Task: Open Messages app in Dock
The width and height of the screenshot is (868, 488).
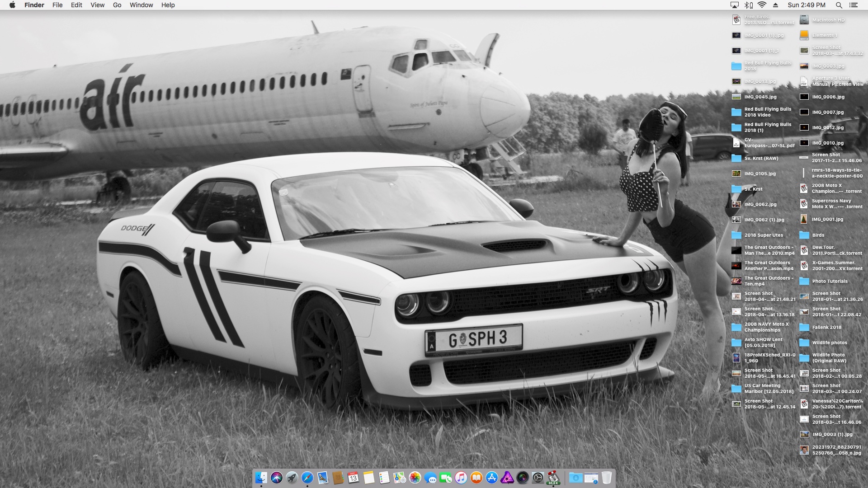Action: click(x=430, y=478)
